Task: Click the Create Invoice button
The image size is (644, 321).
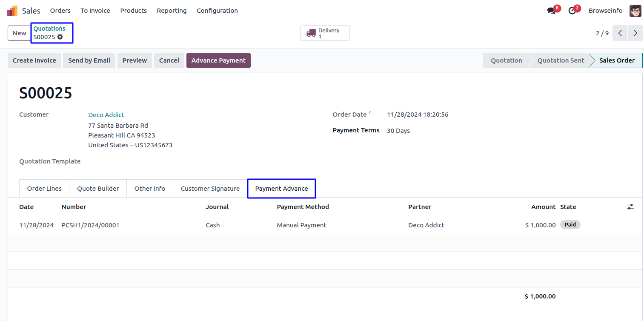Action: point(34,60)
